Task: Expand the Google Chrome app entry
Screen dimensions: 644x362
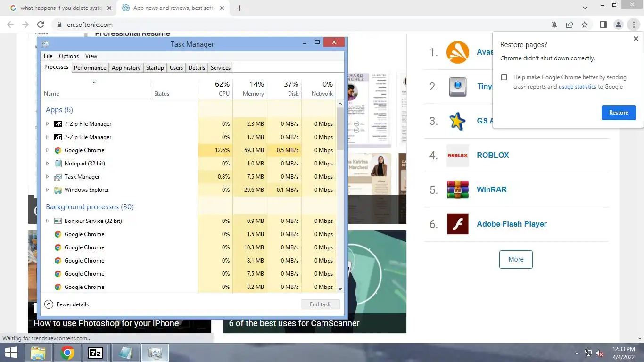Action: click(47, 150)
